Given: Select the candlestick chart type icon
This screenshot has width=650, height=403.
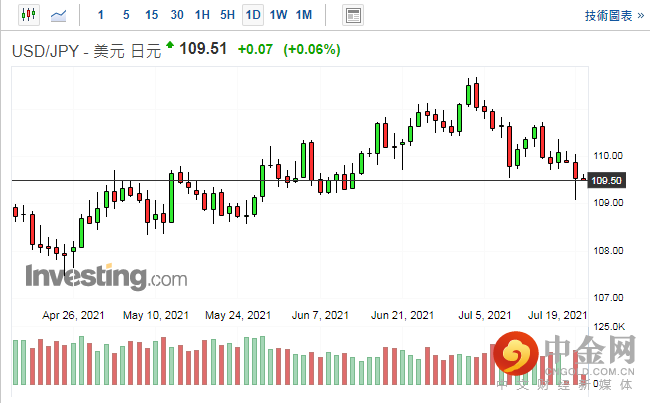Looking at the screenshot, I should (x=27, y=15).
